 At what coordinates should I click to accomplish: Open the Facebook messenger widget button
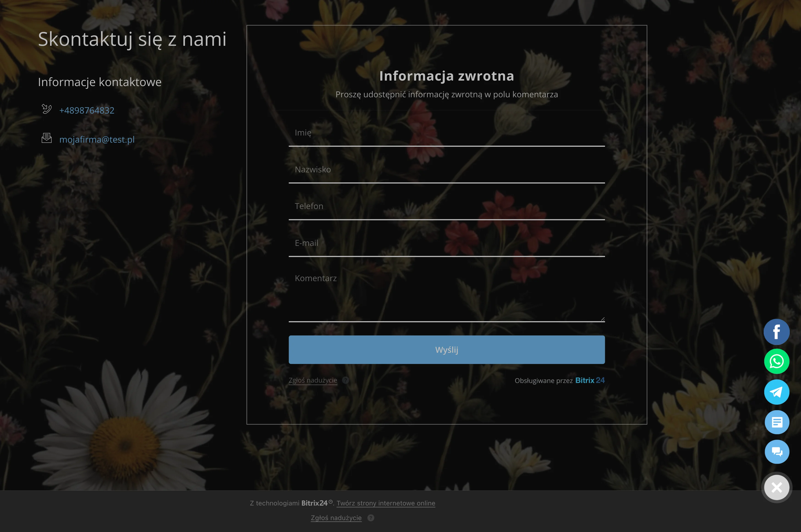(776, 332)
